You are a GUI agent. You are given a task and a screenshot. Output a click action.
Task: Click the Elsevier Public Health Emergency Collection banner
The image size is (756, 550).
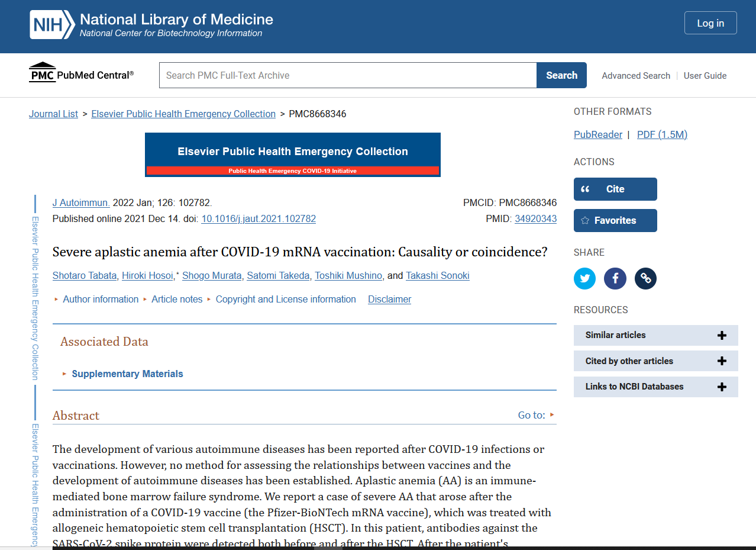pyautogui.click(x=292, y=155)
